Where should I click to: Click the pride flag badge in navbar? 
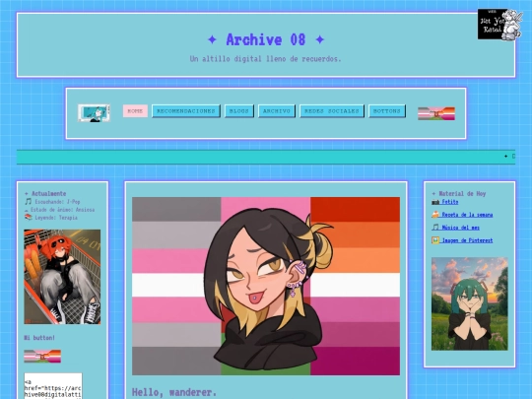436,113
